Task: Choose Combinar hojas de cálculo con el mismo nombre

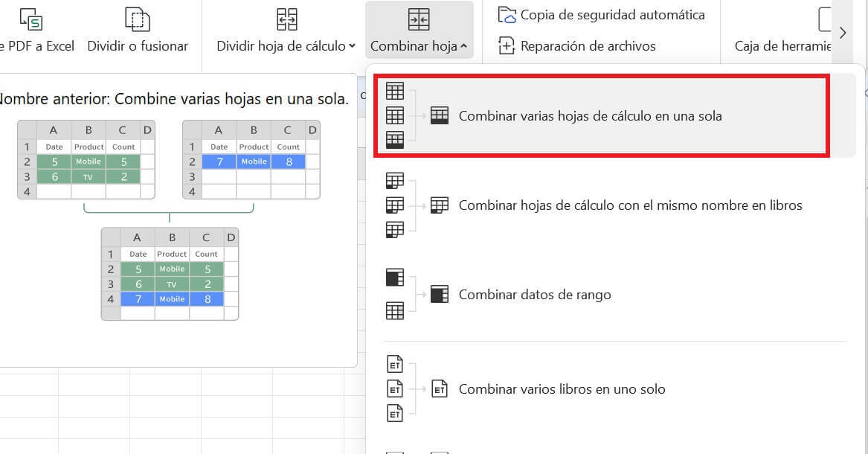Action: 630,205
